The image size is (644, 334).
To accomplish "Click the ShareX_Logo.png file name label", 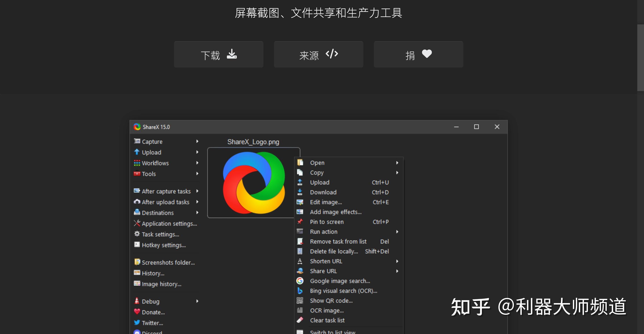I will 253,142.
